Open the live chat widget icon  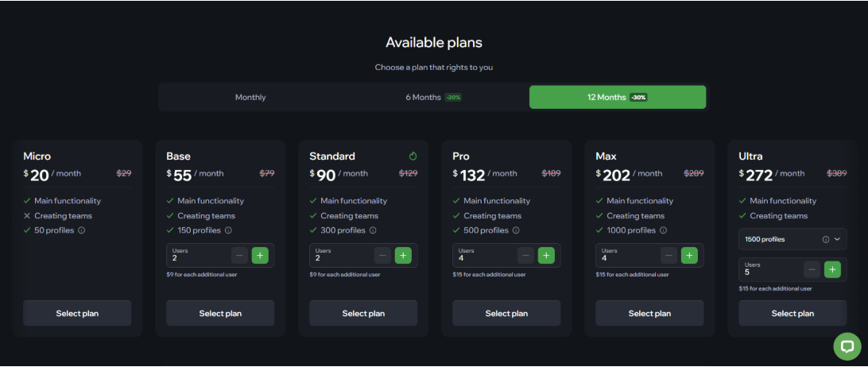[847, 346]
